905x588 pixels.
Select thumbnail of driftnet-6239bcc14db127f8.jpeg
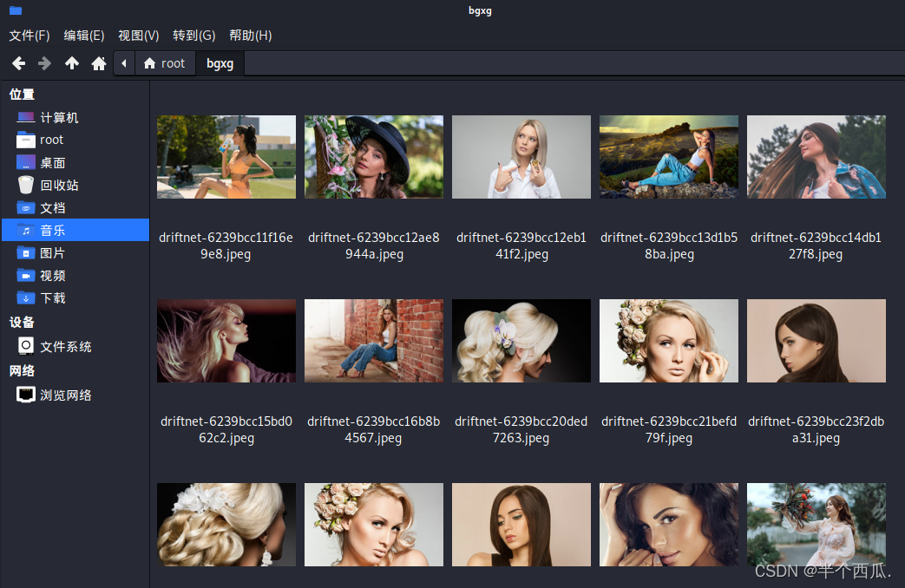(816, 157)
